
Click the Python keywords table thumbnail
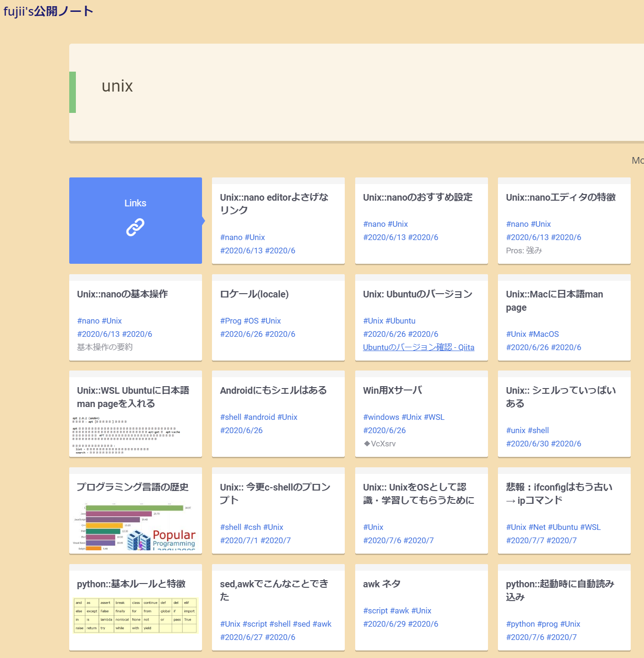click(135, 615)
